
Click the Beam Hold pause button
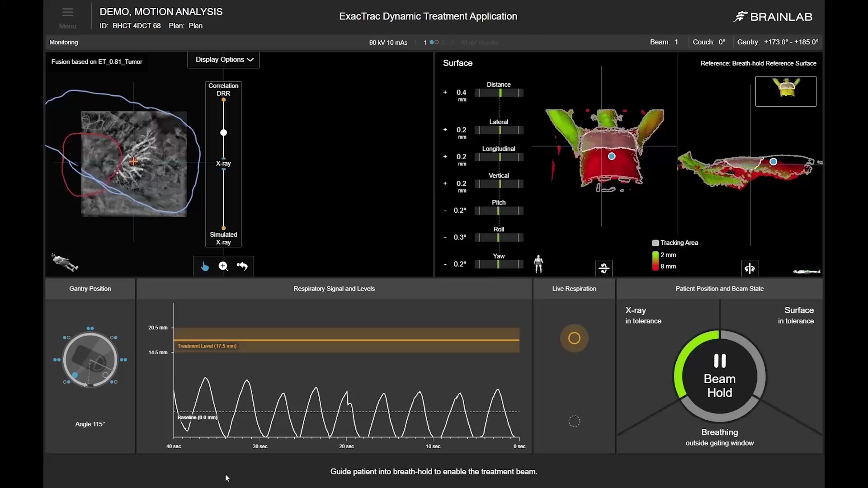click(720, 376)
